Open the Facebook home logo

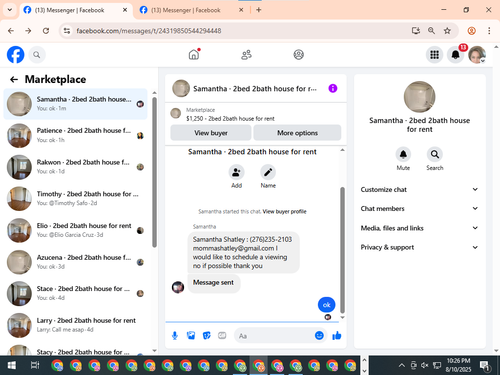pyautogui.click(x=16, y=55)
